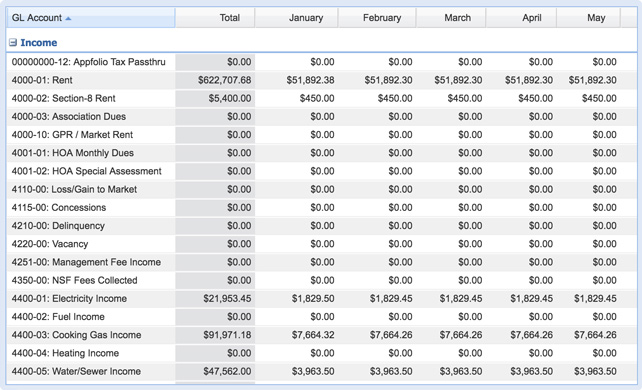Click Electricity Income March value $1,829.45

[x=461, y=299]
